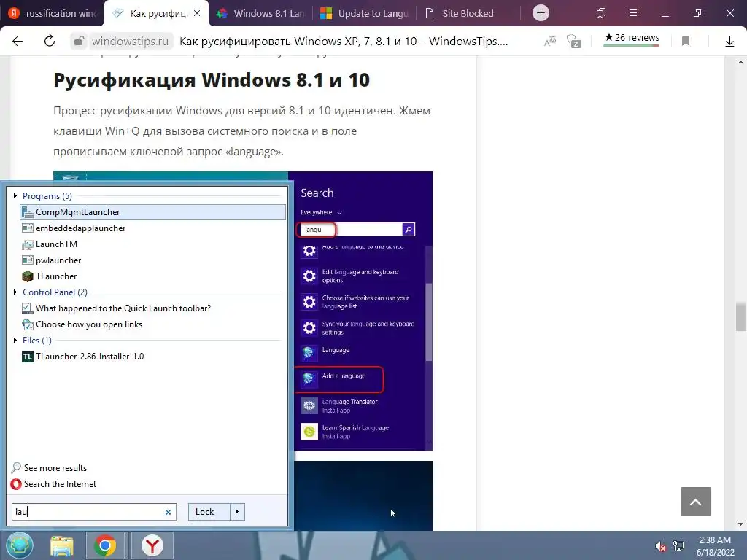Open a new tab with plus button

coord(541,13)
